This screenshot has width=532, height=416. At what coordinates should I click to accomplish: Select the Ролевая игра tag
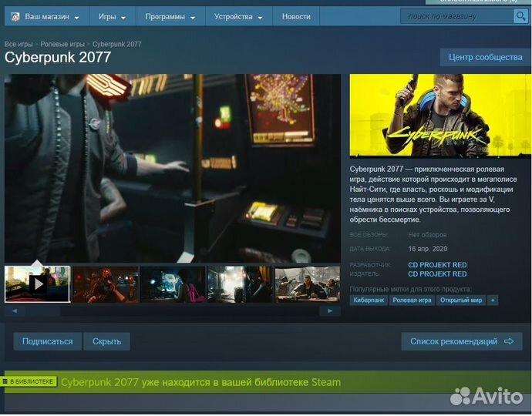pos(412,300)
